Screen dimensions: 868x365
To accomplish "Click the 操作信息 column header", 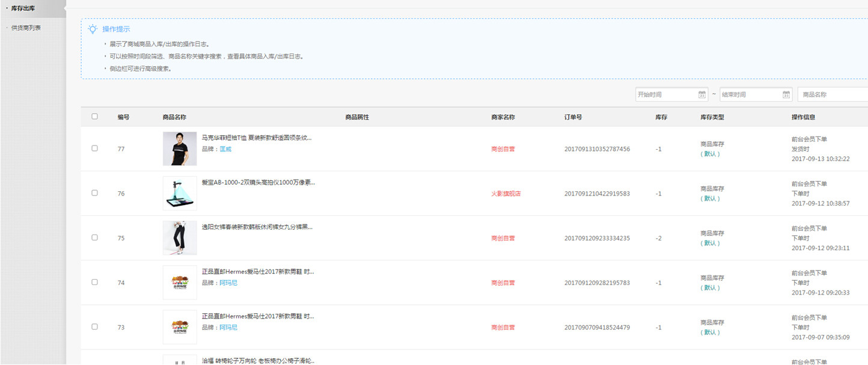I will click(804, 117).
